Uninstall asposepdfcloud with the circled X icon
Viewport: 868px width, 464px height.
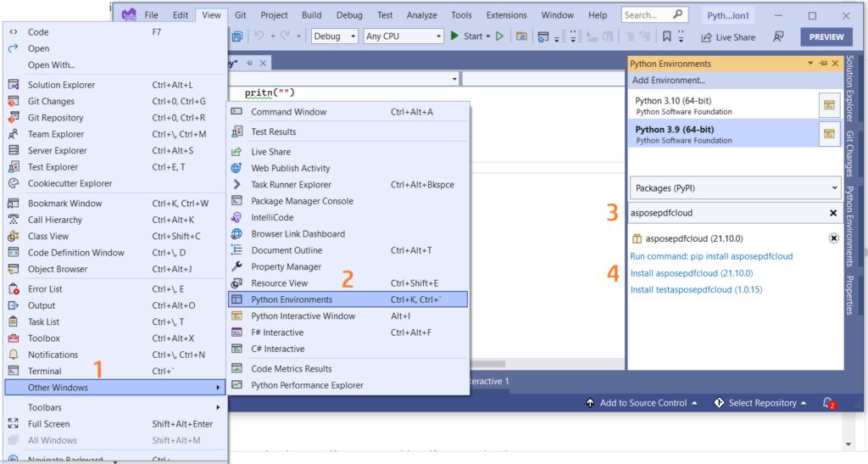tap(833, 238)
